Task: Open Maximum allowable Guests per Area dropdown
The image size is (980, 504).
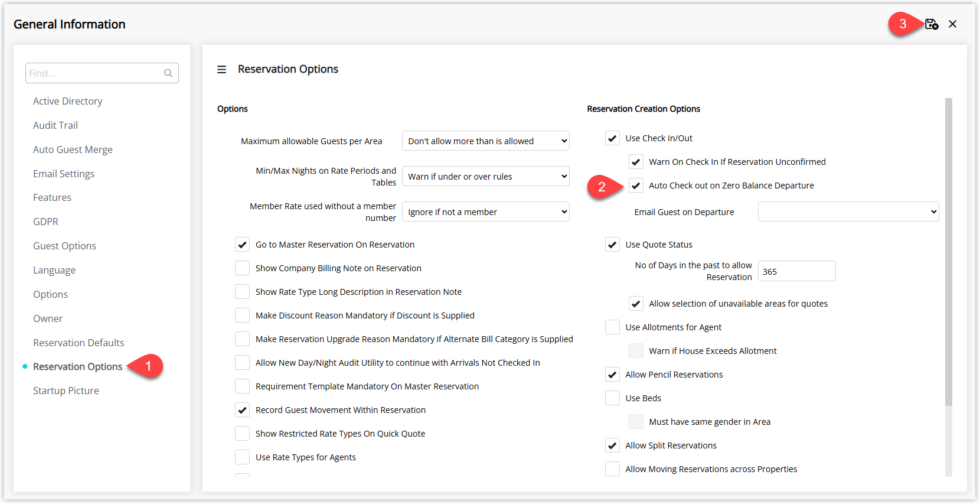Action: coord(485,141)
